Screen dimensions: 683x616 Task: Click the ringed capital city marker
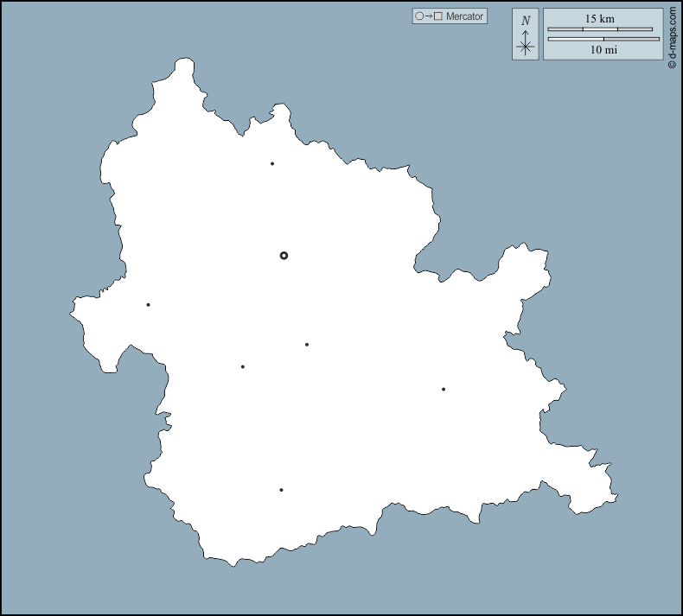284,256
